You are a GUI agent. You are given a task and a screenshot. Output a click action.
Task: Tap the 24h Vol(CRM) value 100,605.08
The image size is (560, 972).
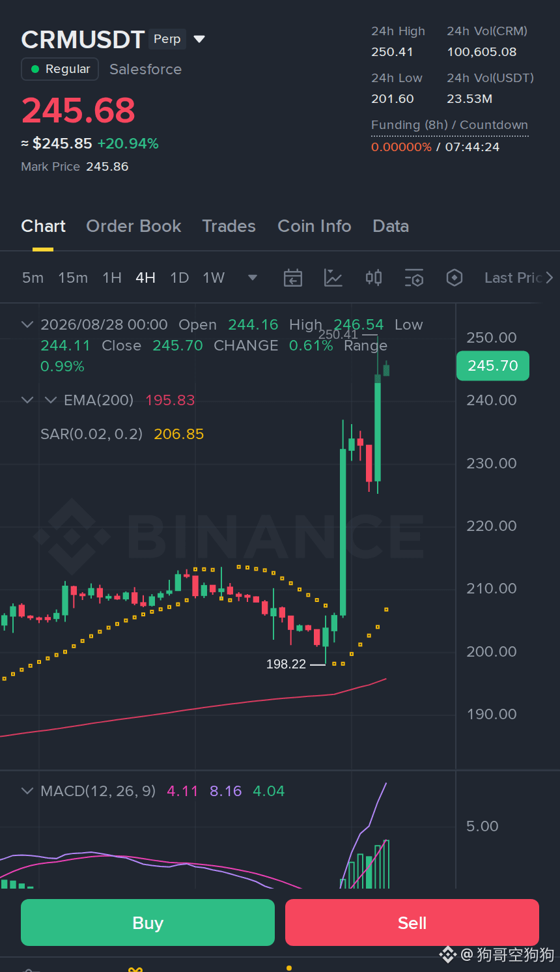482,52
